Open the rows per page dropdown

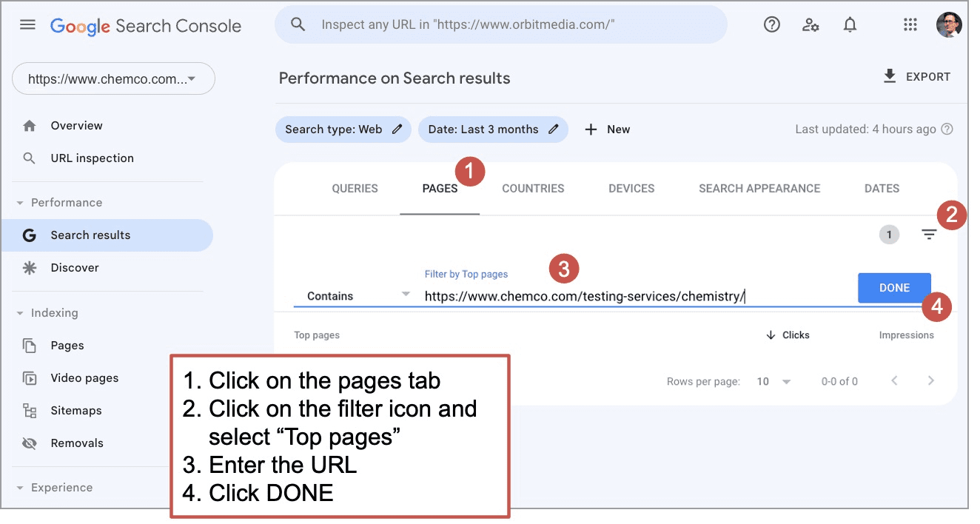click(x=774, y=382)
